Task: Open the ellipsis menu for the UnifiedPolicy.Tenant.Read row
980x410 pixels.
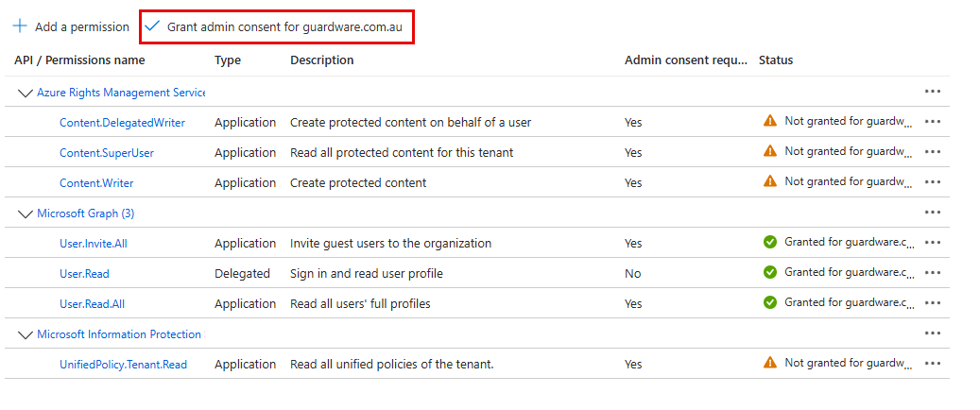Action: [x=933, y=364]
